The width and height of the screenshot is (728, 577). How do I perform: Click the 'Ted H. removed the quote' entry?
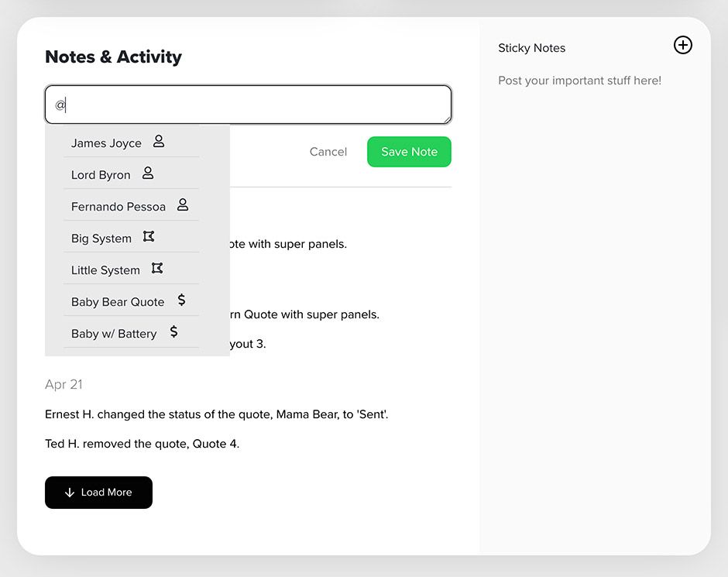coord(142,444)
